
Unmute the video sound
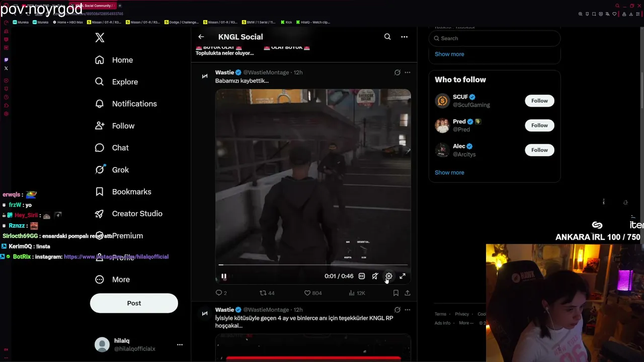tap(375, 276)
